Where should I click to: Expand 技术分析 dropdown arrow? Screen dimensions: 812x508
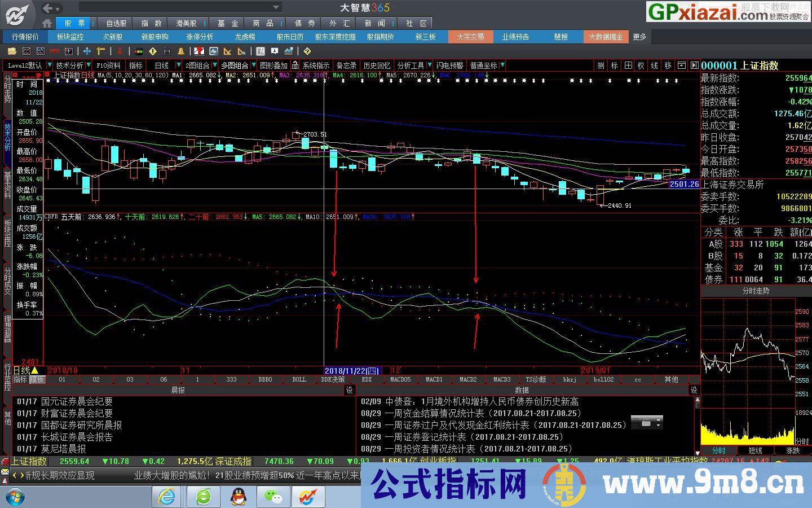click(89, 65)
